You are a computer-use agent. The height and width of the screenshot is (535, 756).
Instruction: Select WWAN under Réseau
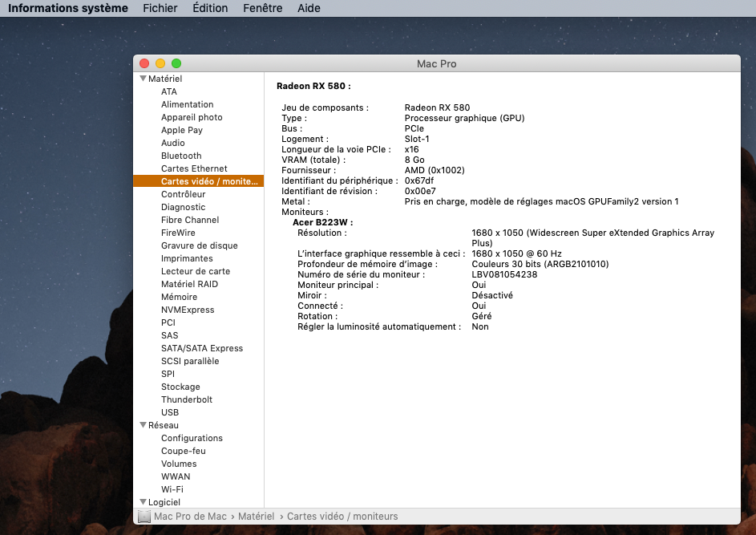pos(176,476)
